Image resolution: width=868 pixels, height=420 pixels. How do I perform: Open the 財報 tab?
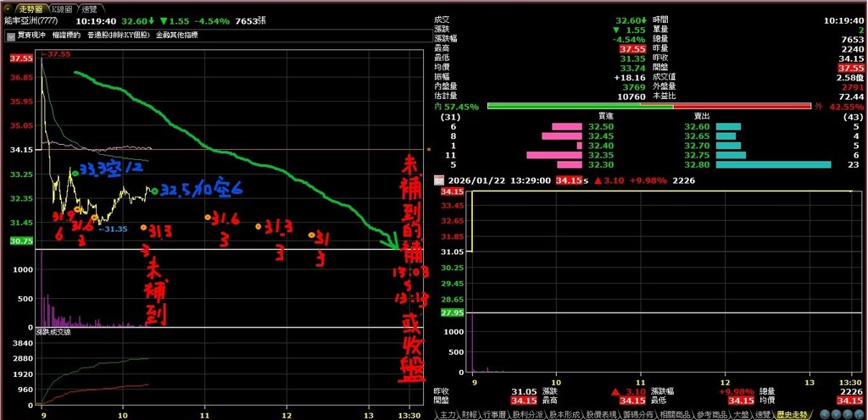[x=469, y=415]
